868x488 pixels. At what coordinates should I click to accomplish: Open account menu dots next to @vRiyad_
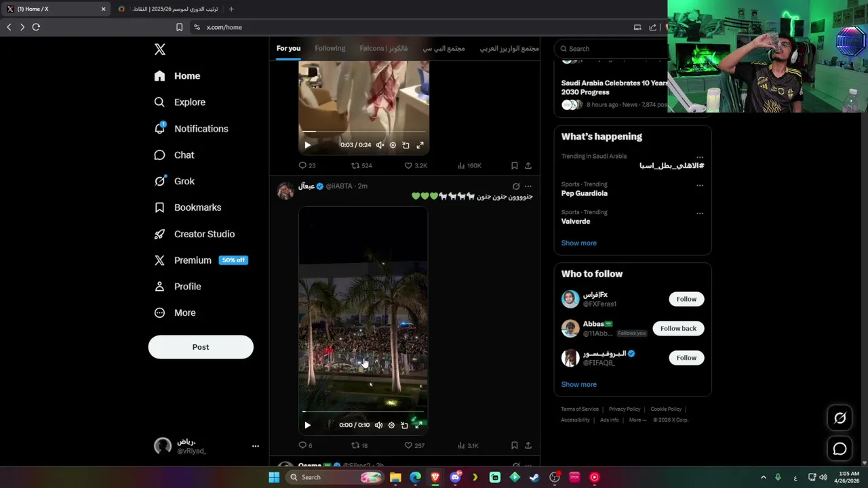click(x=256, y=446)
